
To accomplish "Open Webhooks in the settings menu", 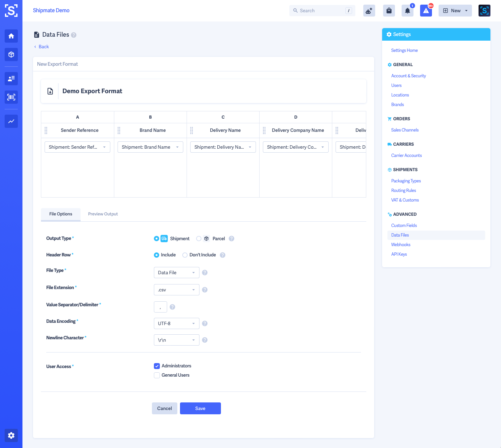I will [401, 244].
